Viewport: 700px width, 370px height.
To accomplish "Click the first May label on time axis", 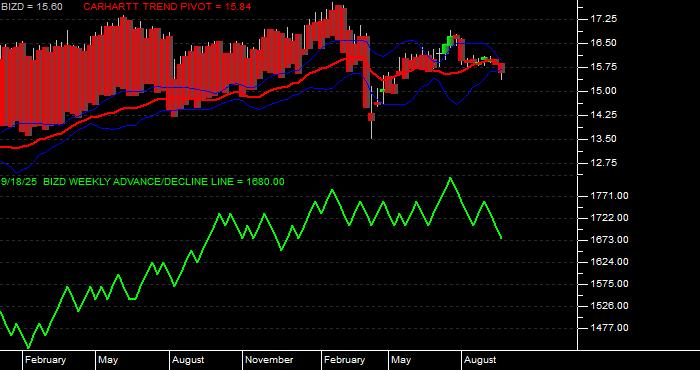I will [108, 360].
